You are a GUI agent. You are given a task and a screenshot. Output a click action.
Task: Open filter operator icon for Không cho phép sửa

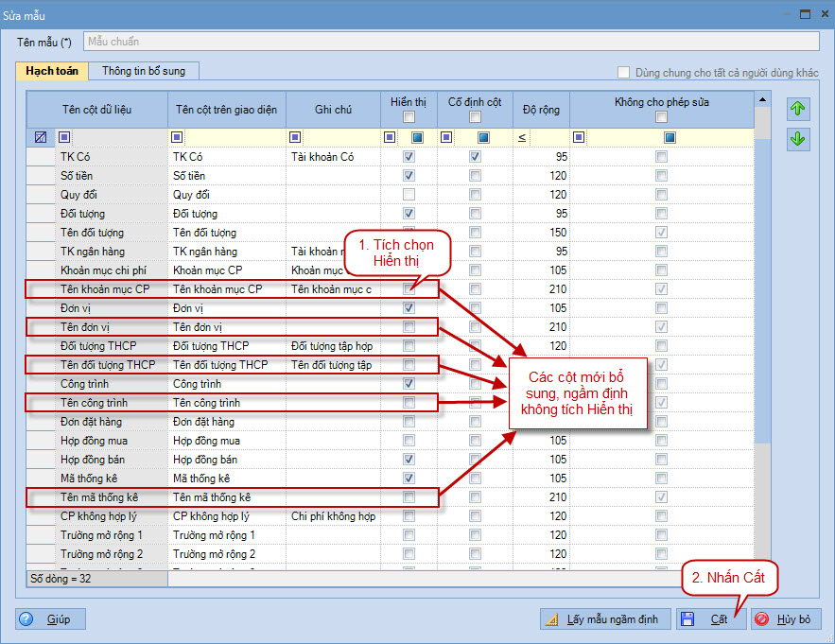579,137
